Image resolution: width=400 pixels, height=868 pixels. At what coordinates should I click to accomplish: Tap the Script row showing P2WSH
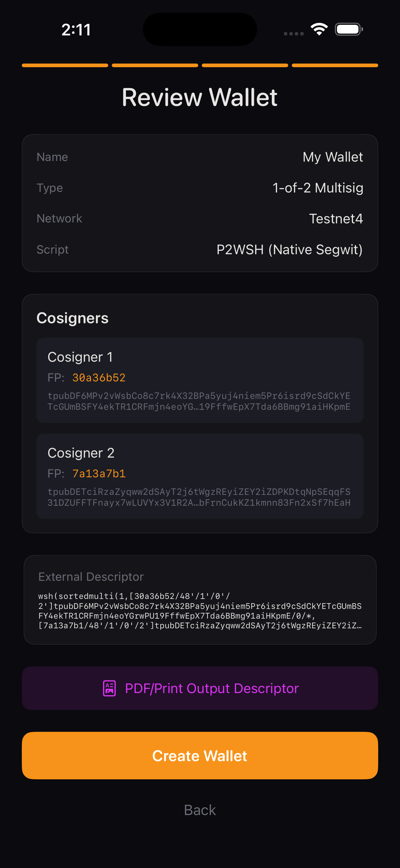coord(200,249)
